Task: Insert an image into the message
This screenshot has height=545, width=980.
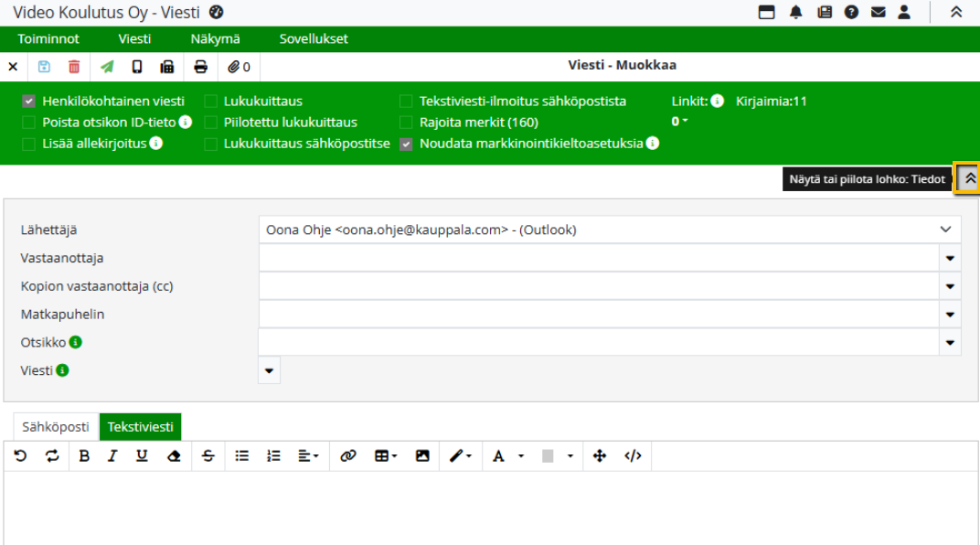Action: click(422, 455)
